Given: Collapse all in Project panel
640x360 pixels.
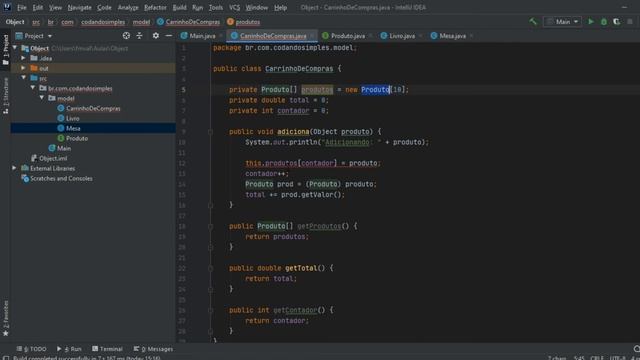Looking at the screenshot, I should [x=140, y=36].
